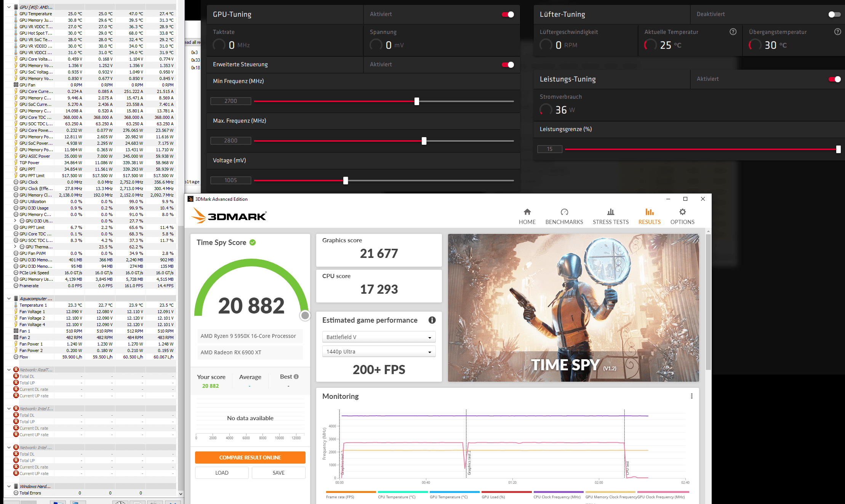Expand the GPU D3D Uti... sub-item
The width and height of the screenshot is (845, 504).
pyautogui.click(x=15, y=221)
